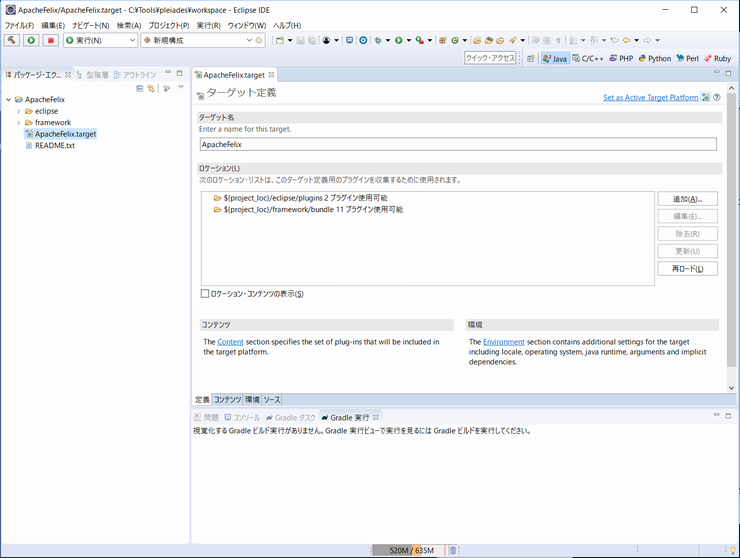Click the Set as Active Target Platform link

pyautogui.click(x=650, y=98)
